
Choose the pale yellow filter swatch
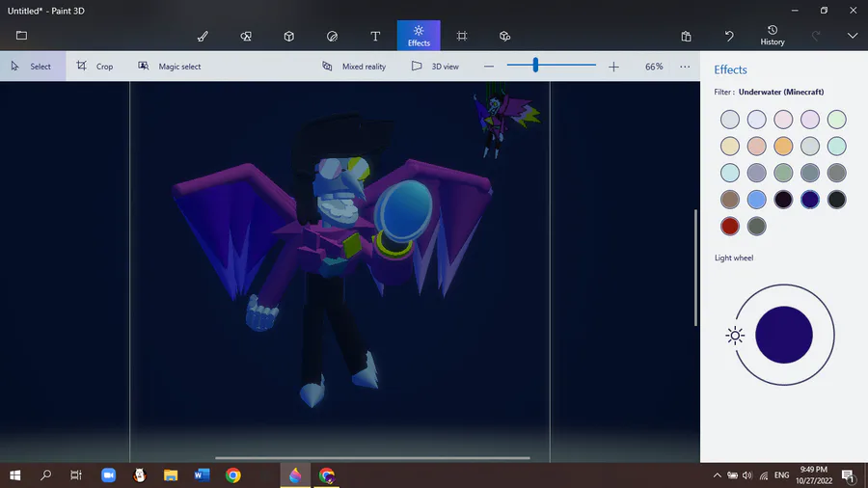pos(730,146)
